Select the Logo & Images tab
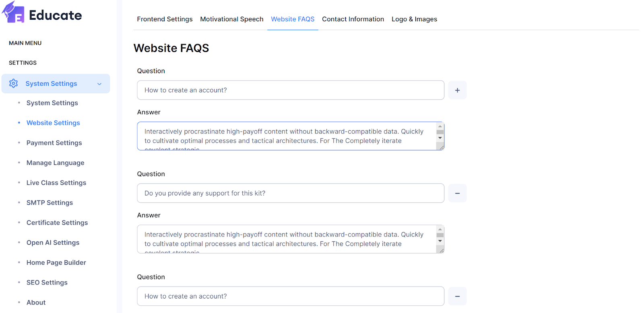This screenshot has width=644, height=313. point(414,19)
